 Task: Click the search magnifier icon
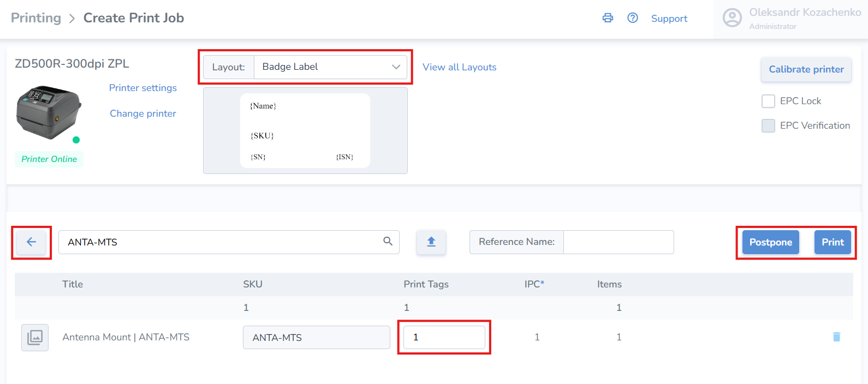[x=388, y=241]
